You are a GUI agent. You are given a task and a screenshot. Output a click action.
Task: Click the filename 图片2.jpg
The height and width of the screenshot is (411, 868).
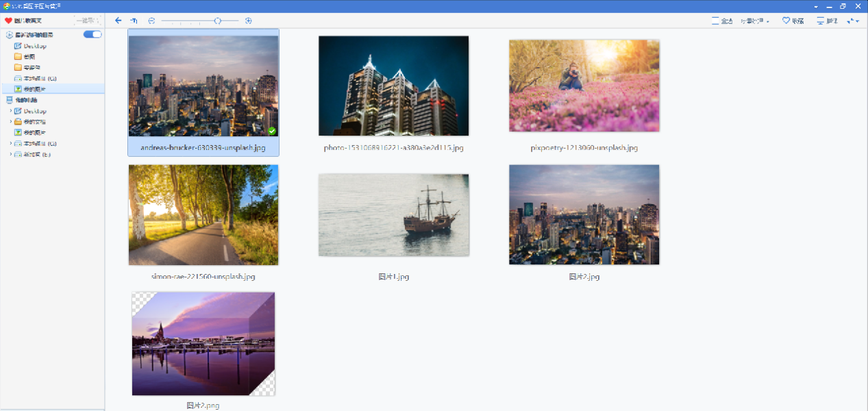584,277
